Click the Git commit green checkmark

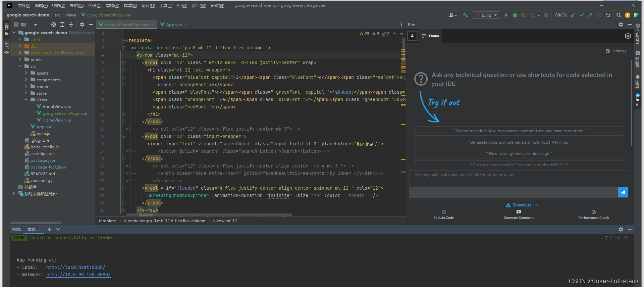tap(582, 15)
